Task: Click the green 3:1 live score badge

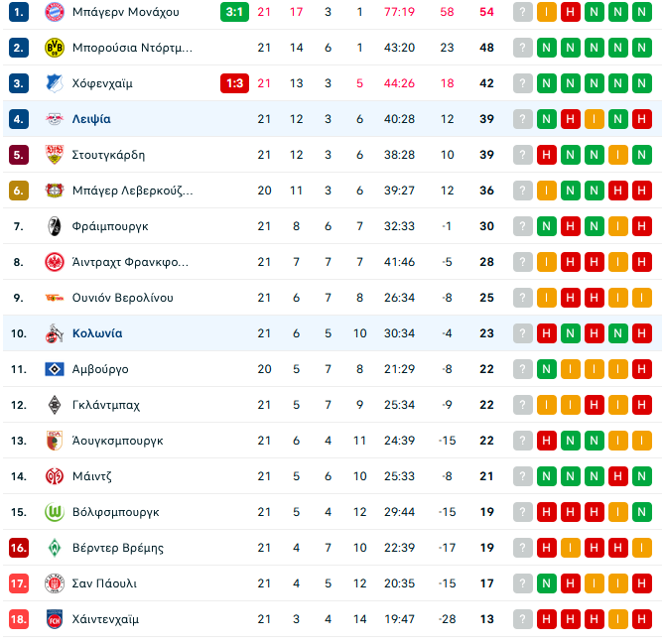Action: point(234,12)
